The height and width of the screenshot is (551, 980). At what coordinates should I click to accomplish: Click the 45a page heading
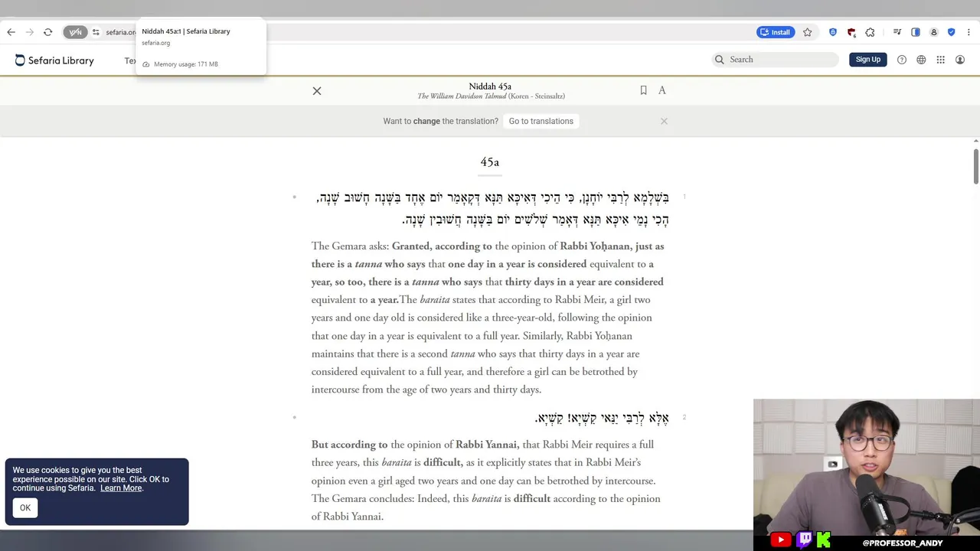[x=490, y=162]
